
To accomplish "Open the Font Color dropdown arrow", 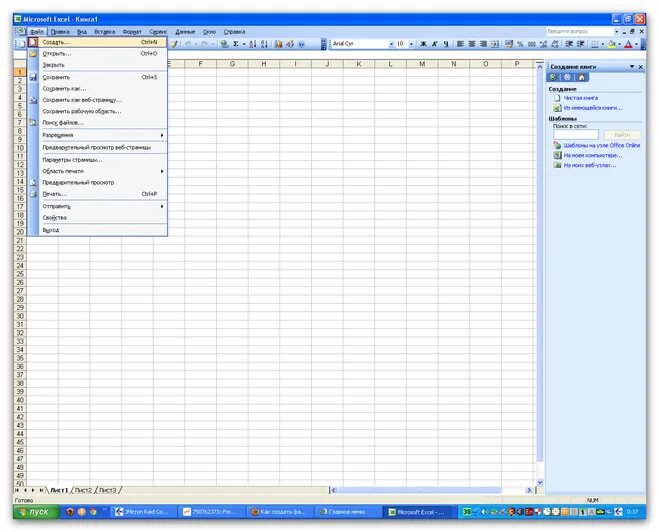I will coord(636,44).
